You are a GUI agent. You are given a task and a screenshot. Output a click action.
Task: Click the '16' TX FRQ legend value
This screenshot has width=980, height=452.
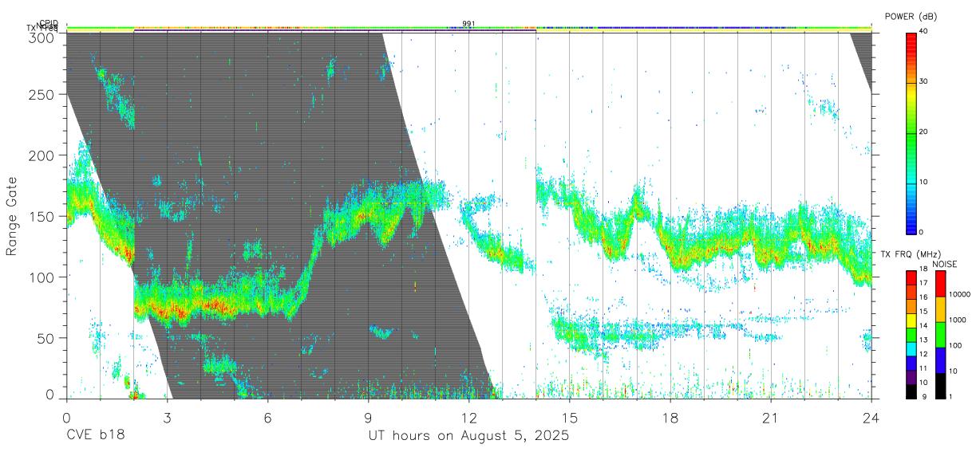pyautogui.click(x=924, y=297)
